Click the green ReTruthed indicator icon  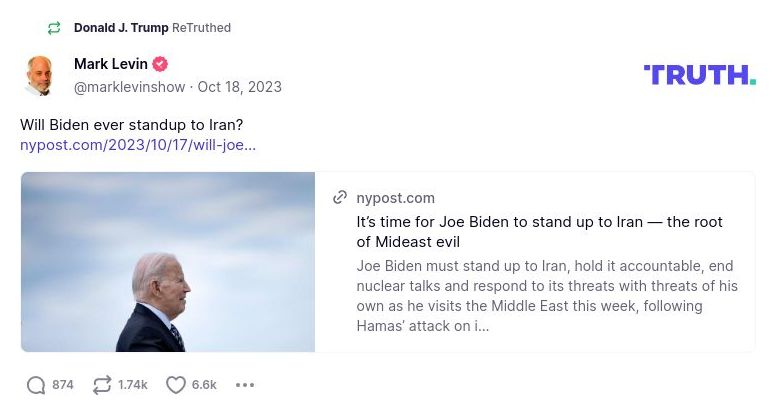click(54, 28)
